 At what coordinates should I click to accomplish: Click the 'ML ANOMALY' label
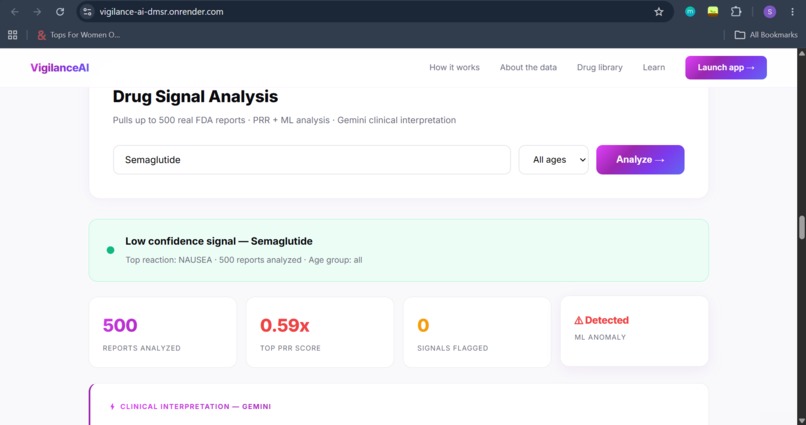point(600,337)
